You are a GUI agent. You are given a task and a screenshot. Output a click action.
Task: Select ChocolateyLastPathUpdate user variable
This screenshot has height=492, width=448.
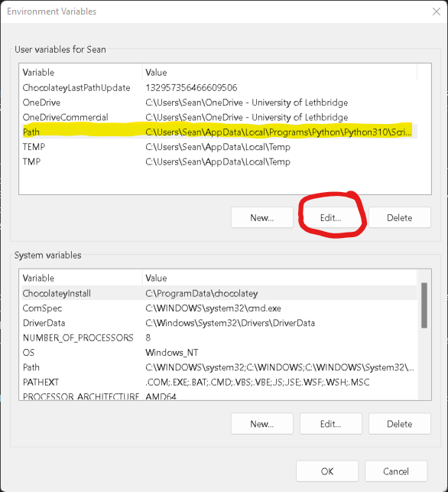click(219, 87)
